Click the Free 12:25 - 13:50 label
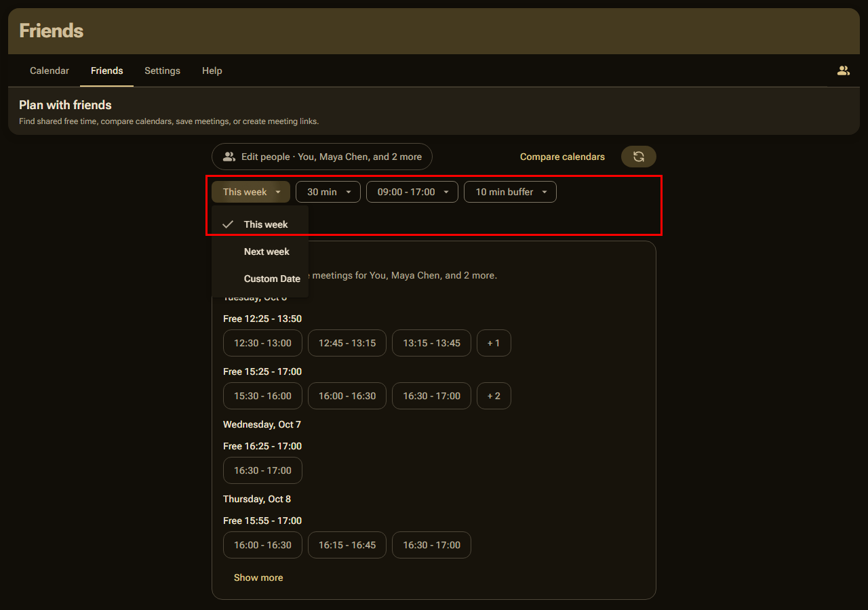This screenshot has width=868, height=610. click(262, 319)
